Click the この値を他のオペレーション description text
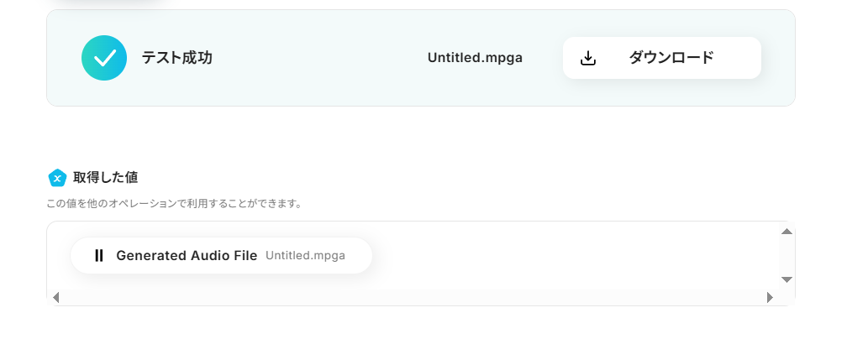868x339 pixels. [174, 203]
